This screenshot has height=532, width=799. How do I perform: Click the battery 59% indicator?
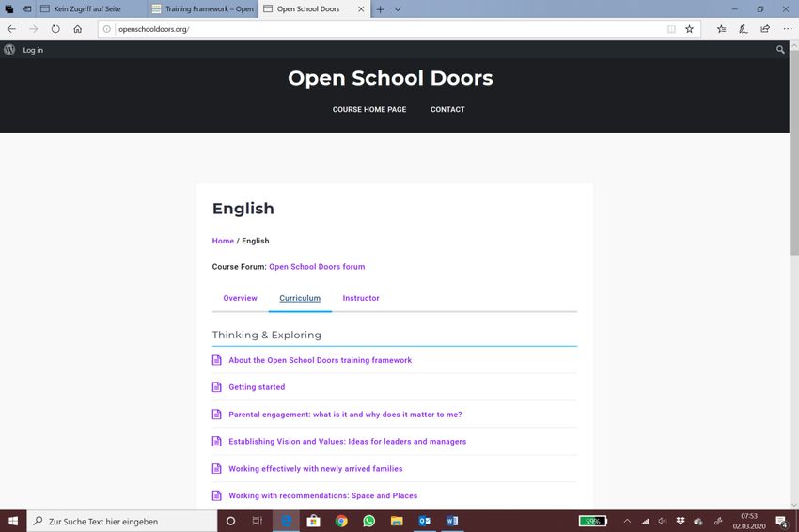click(593, 521)
